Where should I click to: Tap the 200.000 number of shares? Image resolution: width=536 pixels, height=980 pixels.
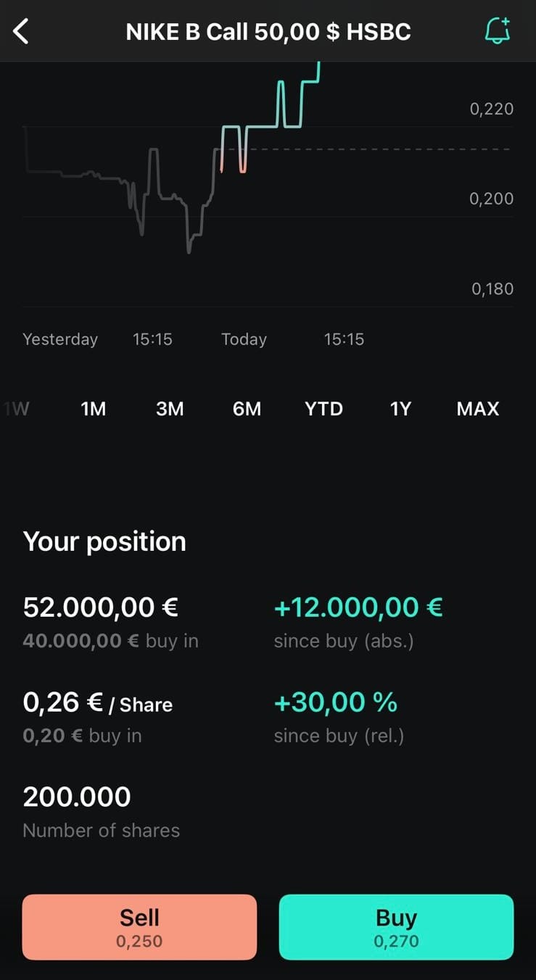(x=77, y=797)
